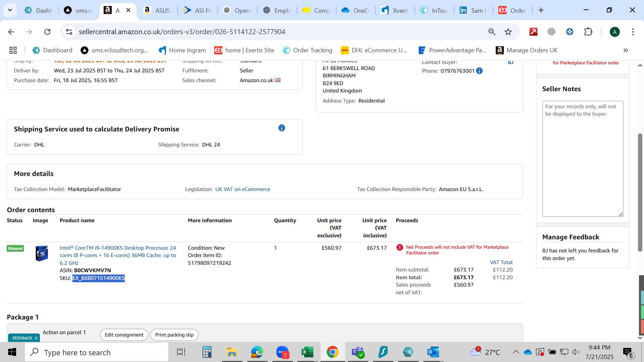Click the Intel processor product thumbnail
Image resolution: width=644 pixels, height=362 pixels.
point(42,253)
